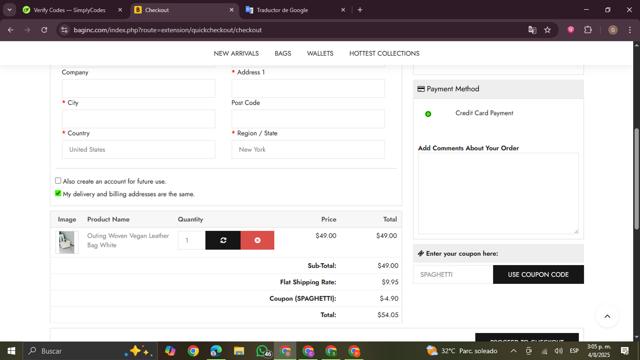
Task: Click the City input field
Action: 138,119
